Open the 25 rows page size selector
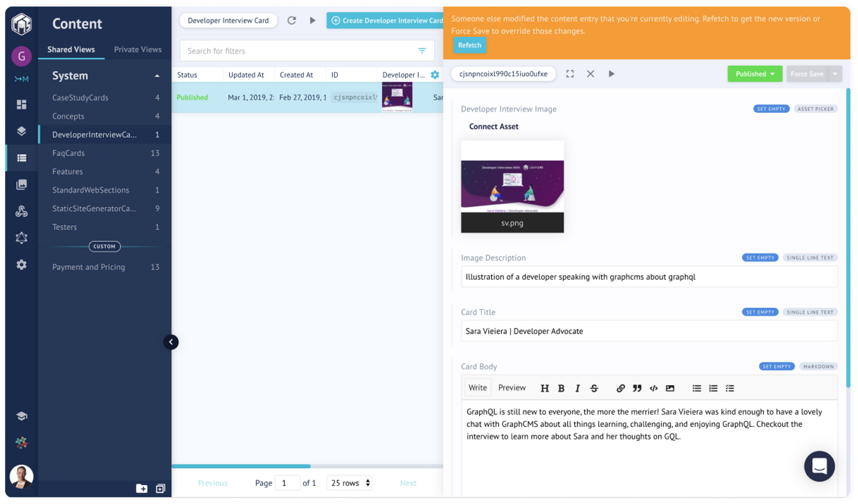 tap(350, 483)
